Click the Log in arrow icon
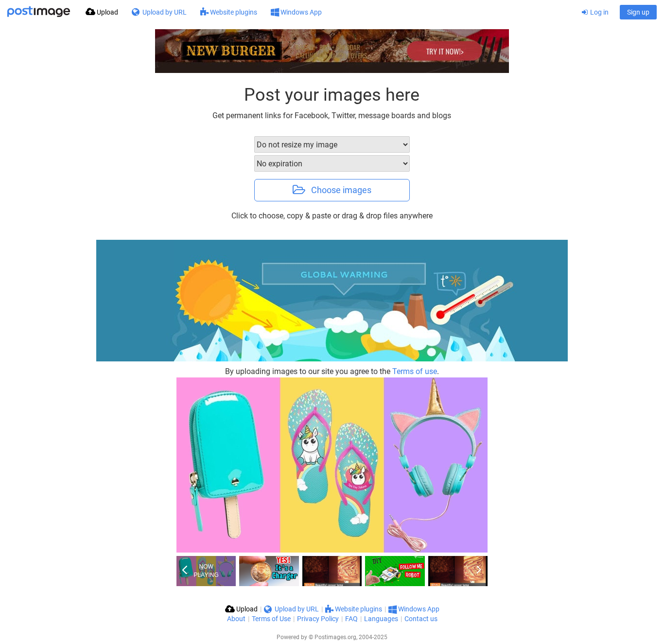This screenshot has height=644, width=664. [x=585, y=12]
